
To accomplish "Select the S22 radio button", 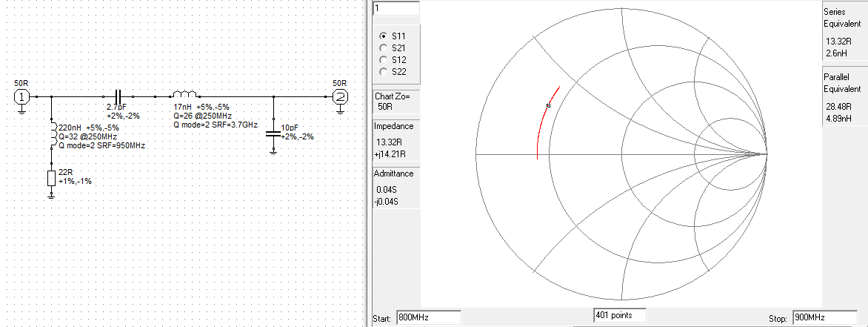I will (x=382, y=71).
